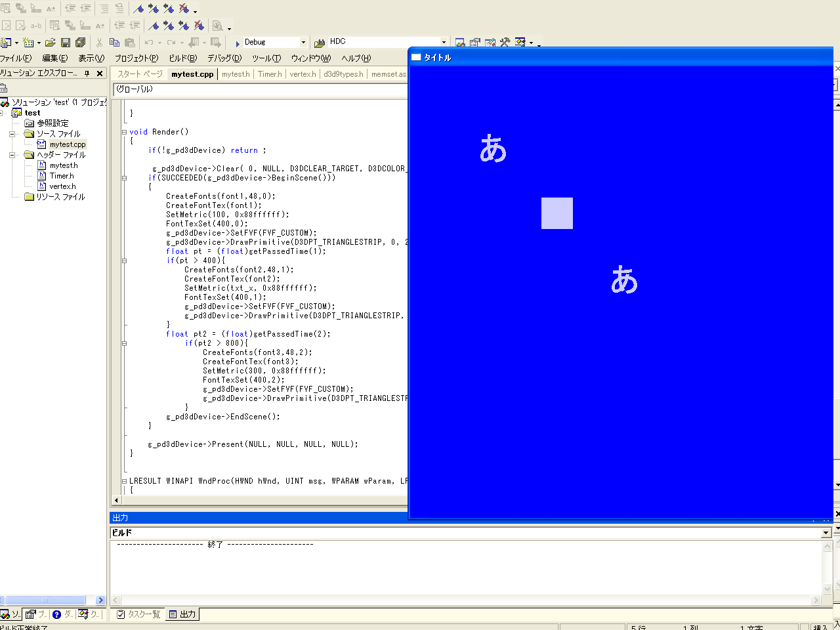Image resolution: width=840 pixels, height=630 pixels.
Task: Click the Solution Explorer toolbar icon
Action: [460, 43]
